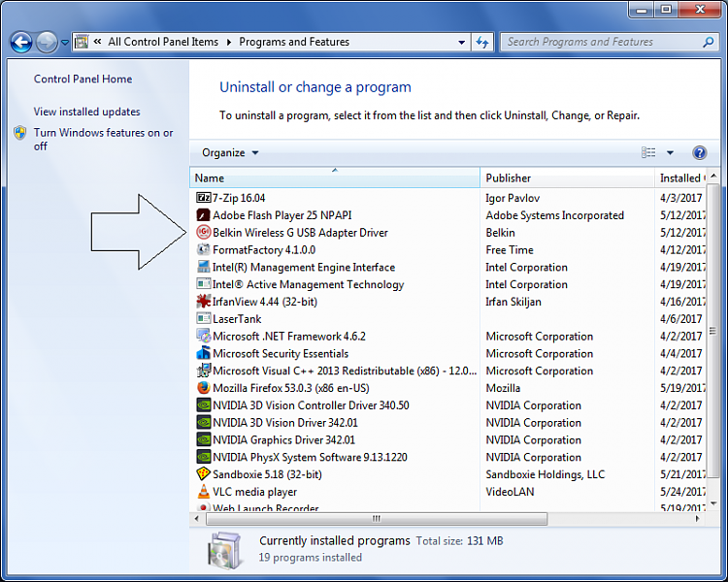This screenshot has width=728, height=582.
Task: Click VideoLAN publisher cell
Action: coord(510,492)
